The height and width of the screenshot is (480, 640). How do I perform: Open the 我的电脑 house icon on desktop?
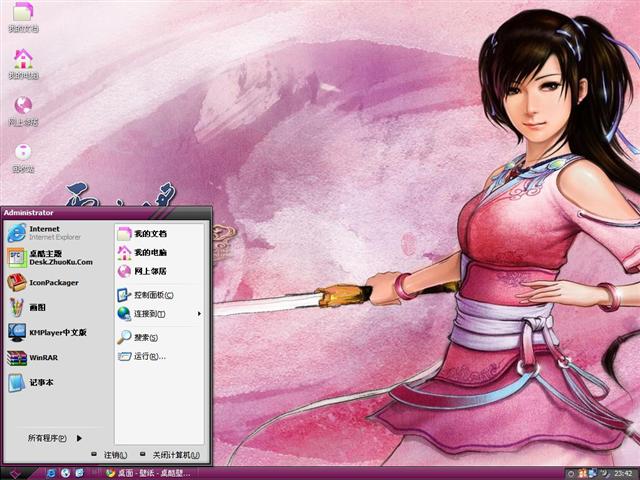(x=23, y=64)
